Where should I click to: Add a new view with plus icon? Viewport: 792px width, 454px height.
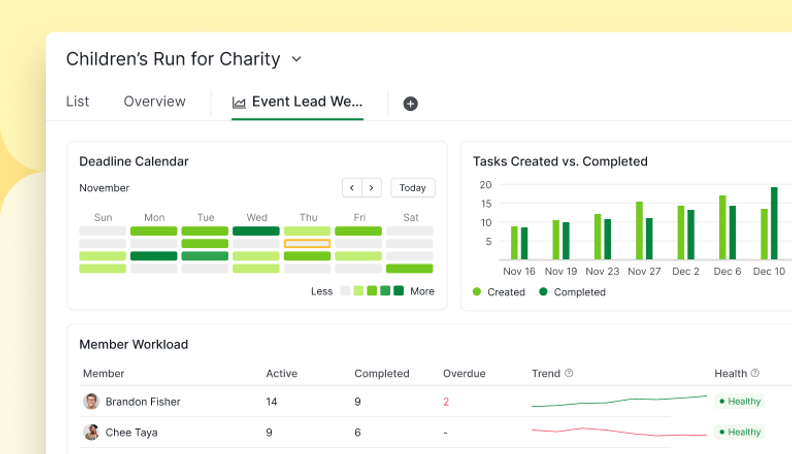(x=410, y=104)
